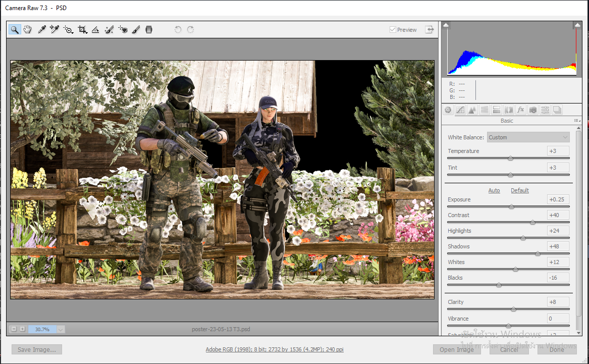
Task: Toggle highlight clipping warning in histogram
Action: (x=577, y=25)
